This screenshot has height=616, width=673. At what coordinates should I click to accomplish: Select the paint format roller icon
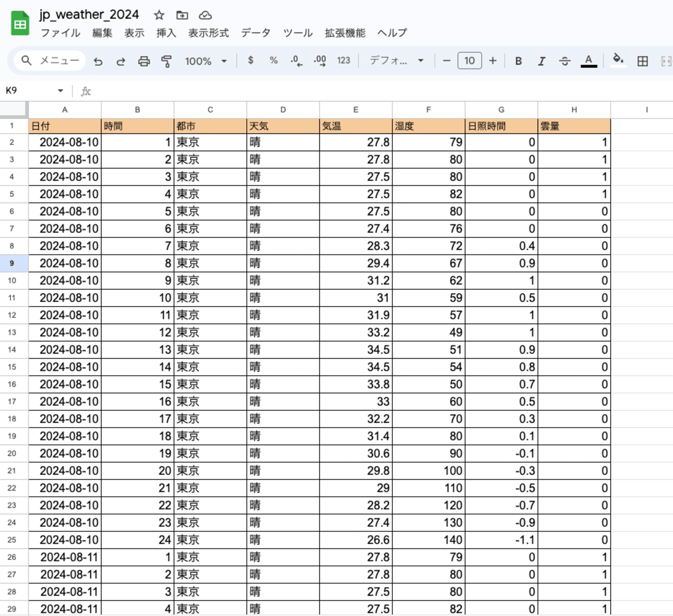click(166, 61)
